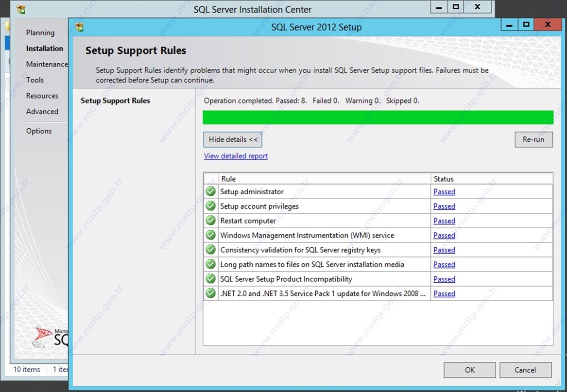Open the View detailed report link
The height and width of the screenshot is (392, 567).
(x=236, y=156)
